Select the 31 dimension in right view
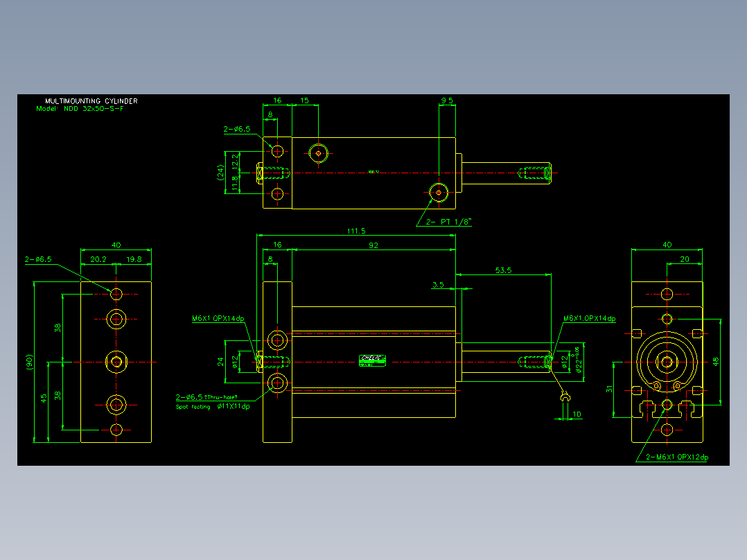This screenshot has height=560, width=747. click(609, 390)
